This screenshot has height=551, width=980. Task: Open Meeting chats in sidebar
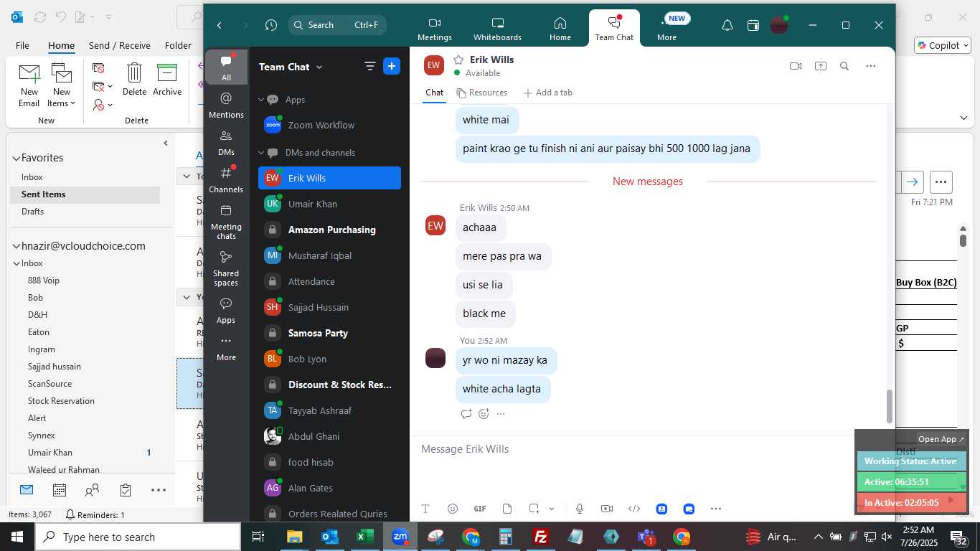(226, 222)
